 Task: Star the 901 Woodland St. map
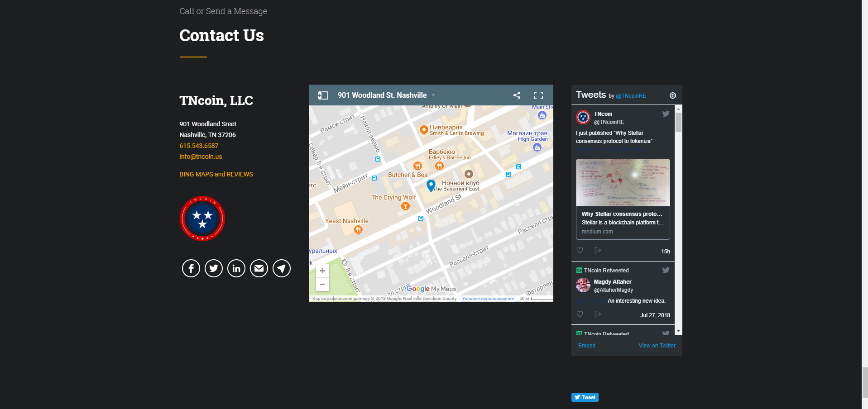pos(433,95)
